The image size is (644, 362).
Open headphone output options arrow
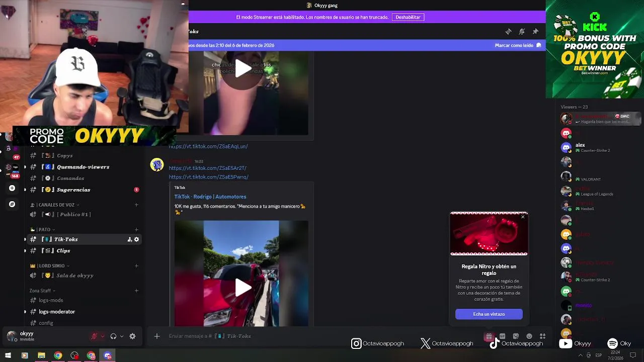pos(122,336)
